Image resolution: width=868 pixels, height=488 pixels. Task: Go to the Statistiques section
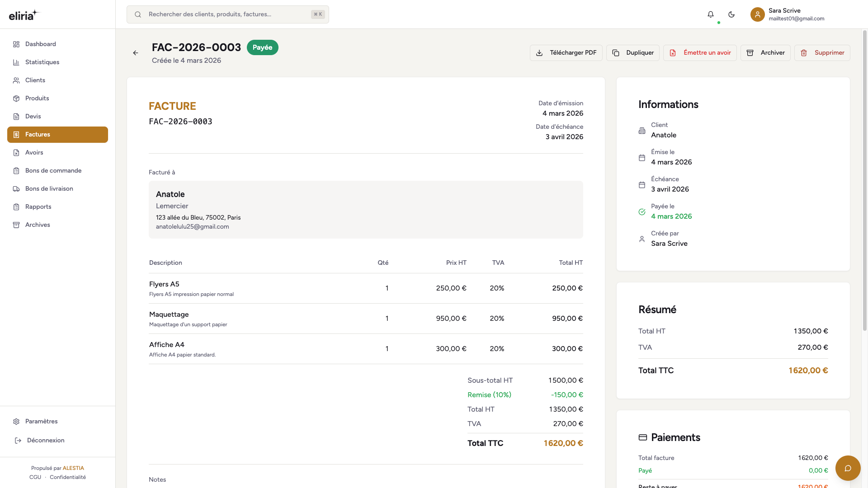(x=42, y=62)
